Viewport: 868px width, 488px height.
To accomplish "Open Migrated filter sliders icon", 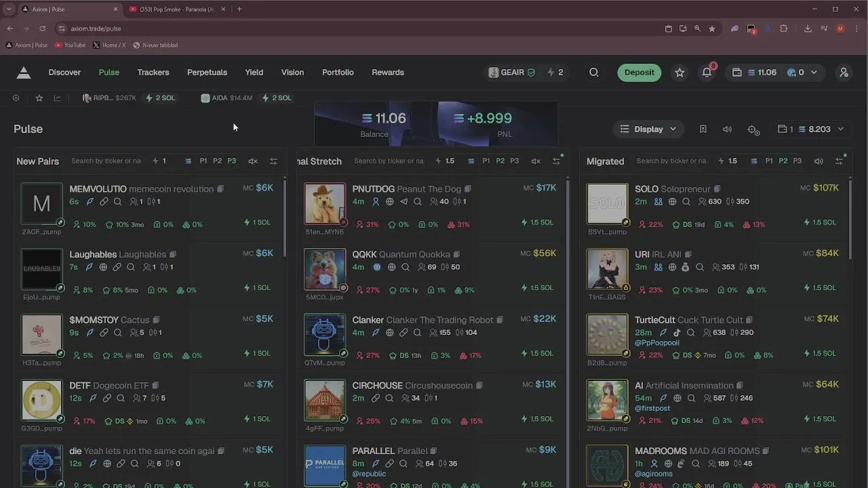I will click(x=839, y=161).
